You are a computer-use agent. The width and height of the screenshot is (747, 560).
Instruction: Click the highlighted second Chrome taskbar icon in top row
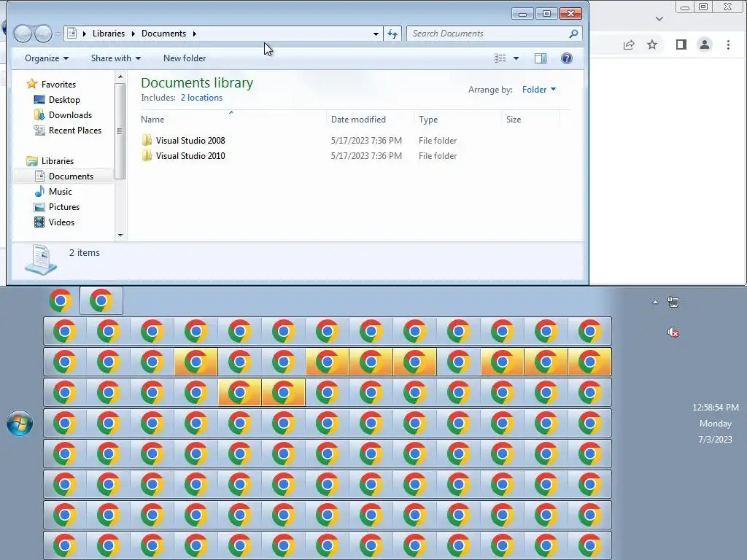click(x=101, y=300)
